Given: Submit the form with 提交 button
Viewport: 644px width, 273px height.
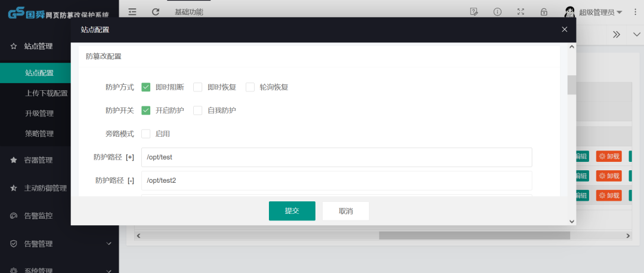Looking at the screenshot, I should point(292,211).
